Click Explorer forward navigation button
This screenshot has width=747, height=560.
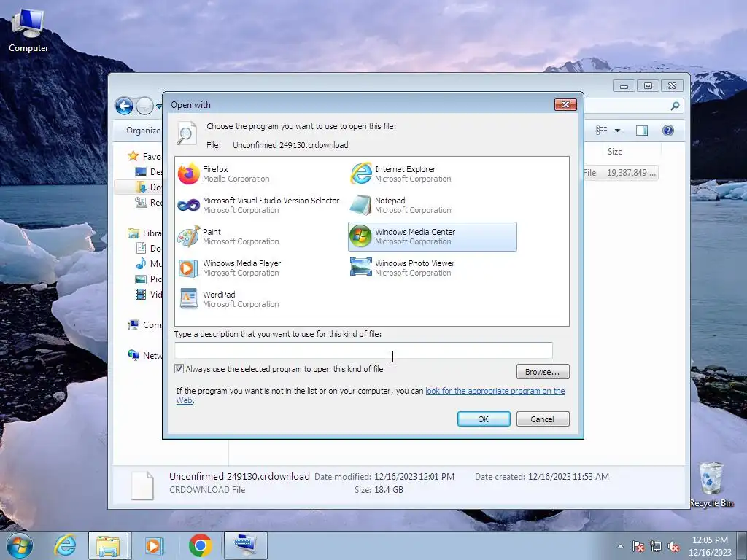click(144, 106)
